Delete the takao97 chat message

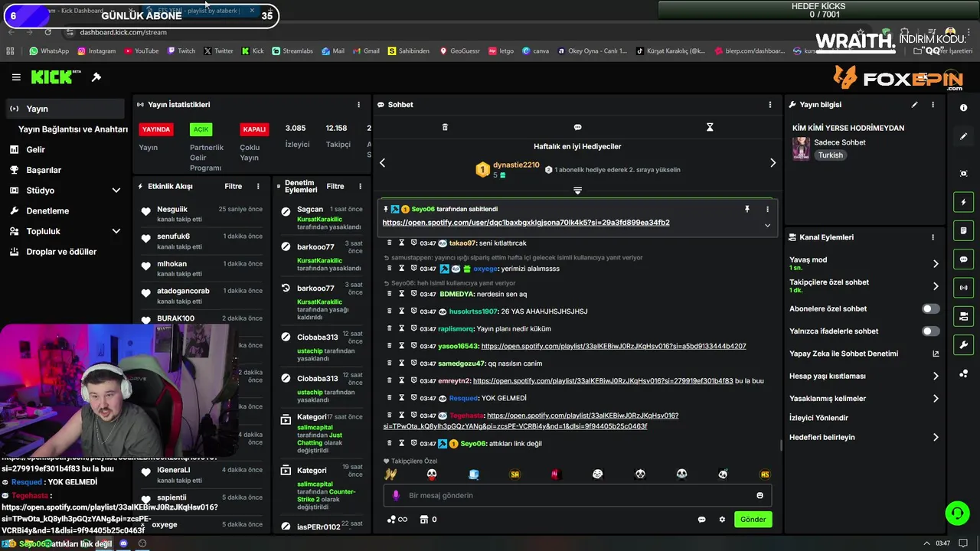coord(389,243)
